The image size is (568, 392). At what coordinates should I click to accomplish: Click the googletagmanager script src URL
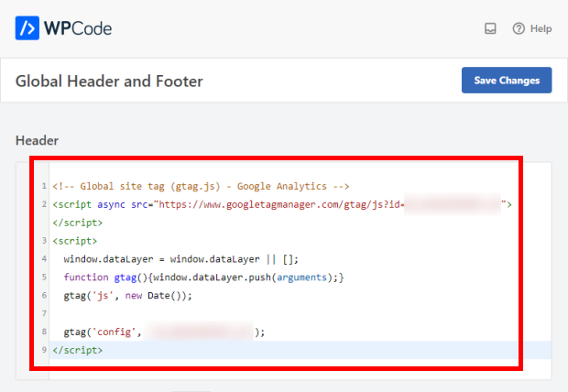275,204
